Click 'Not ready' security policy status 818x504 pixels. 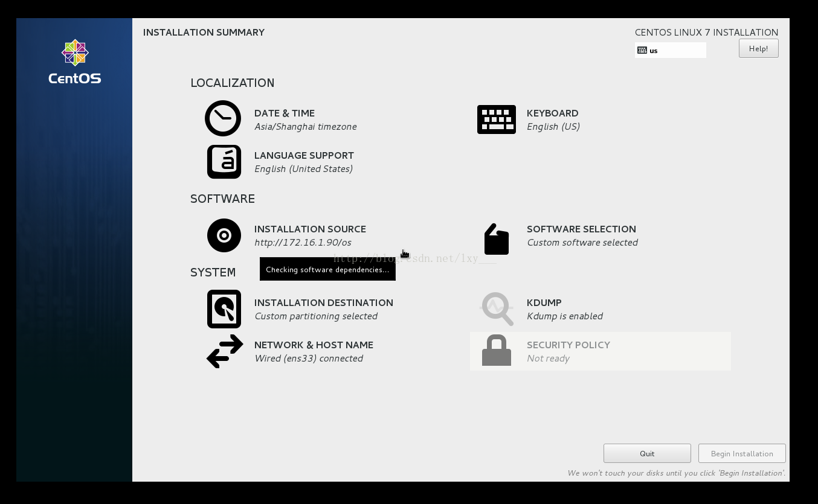tap(548, 359)
